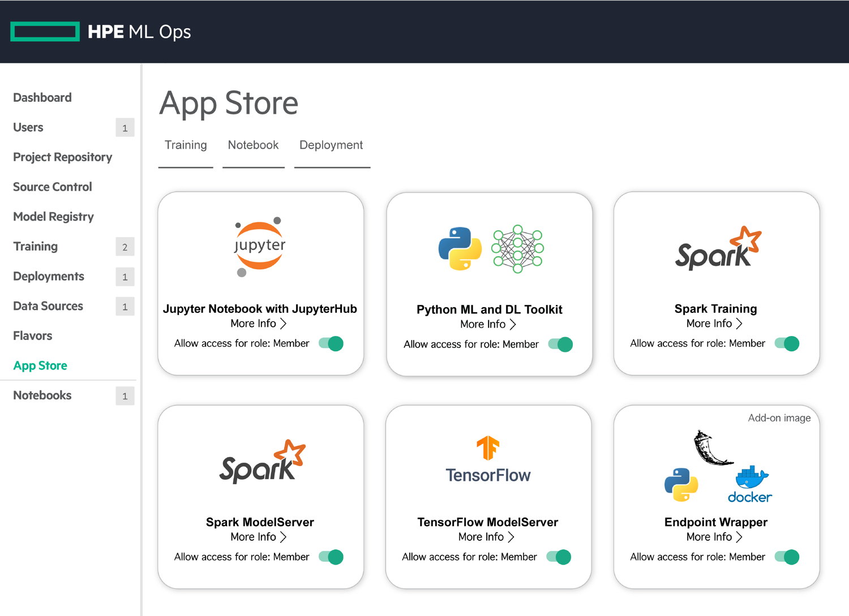
Task: Expand More Info chevron on Spark Training card
Action: [x=739, y=324]
